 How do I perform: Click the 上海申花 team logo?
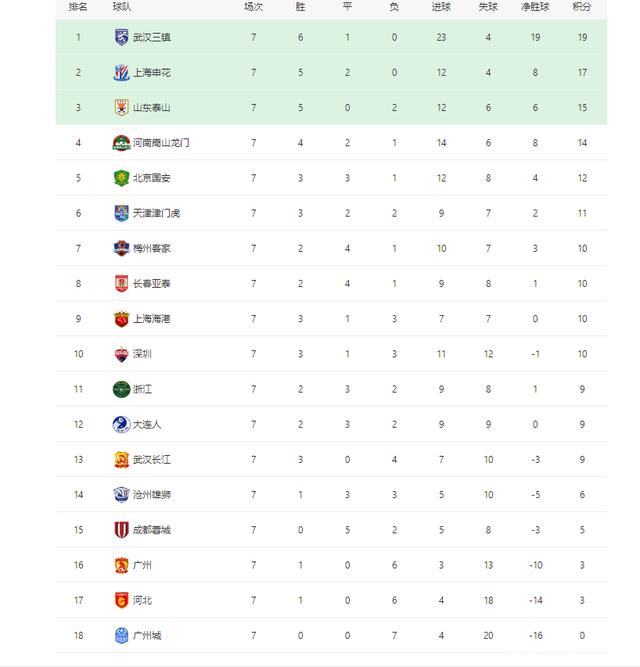click(121, 73)
